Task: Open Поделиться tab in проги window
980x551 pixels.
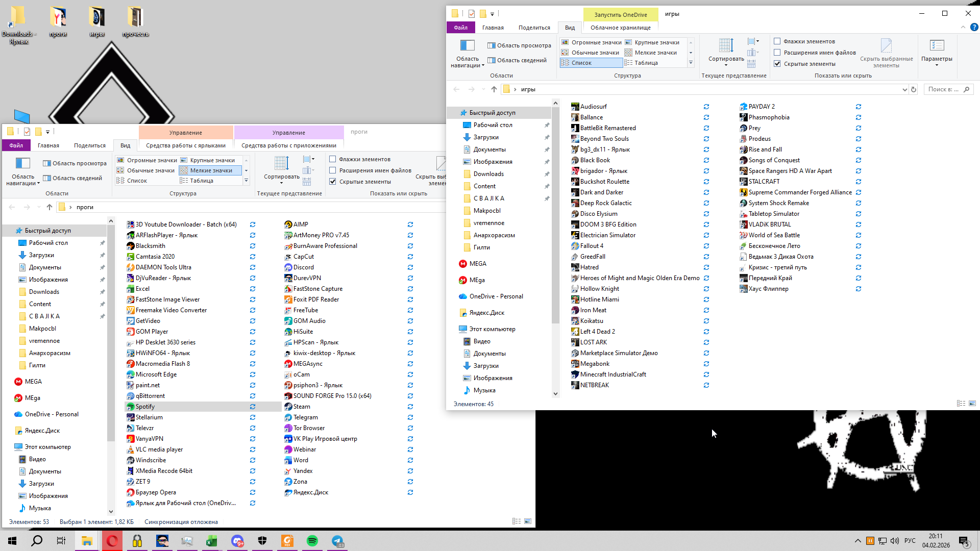Action: pyautogui.click(x=89, y=145)
